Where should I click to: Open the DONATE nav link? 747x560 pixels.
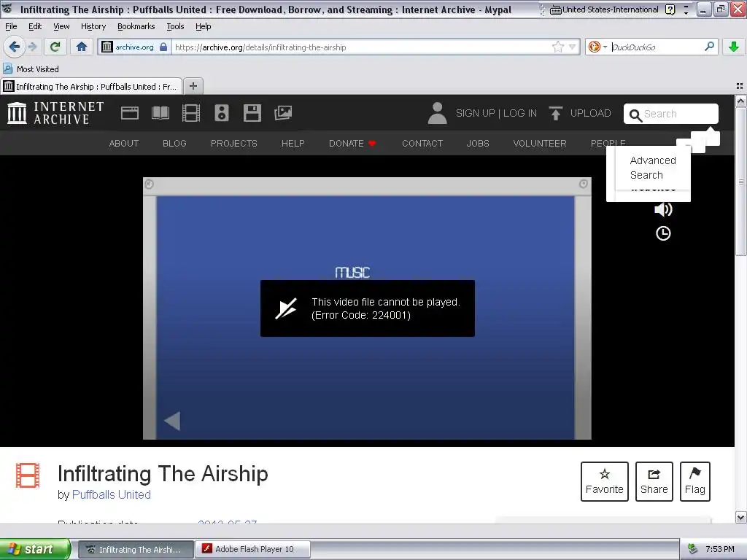[x=352, y=144]
